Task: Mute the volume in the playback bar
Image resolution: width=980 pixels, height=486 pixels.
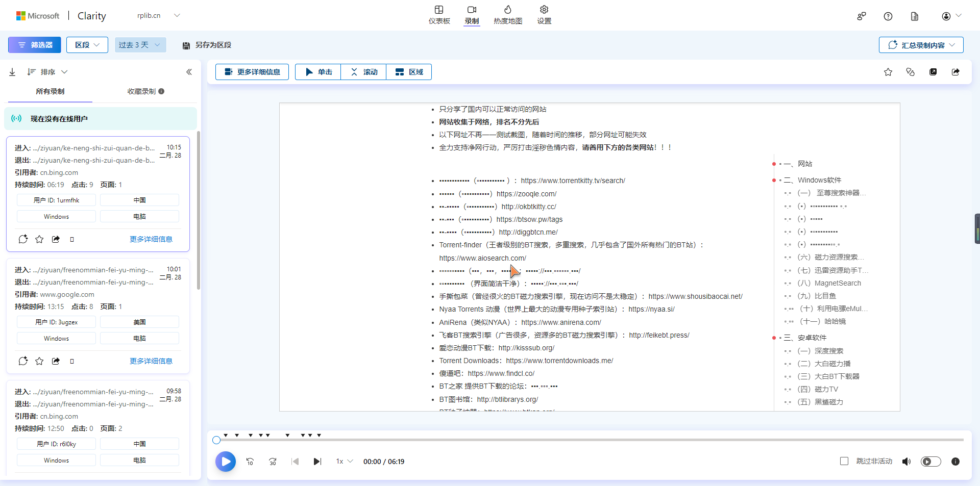Action: pyautogui.click(x=907, y=461)
